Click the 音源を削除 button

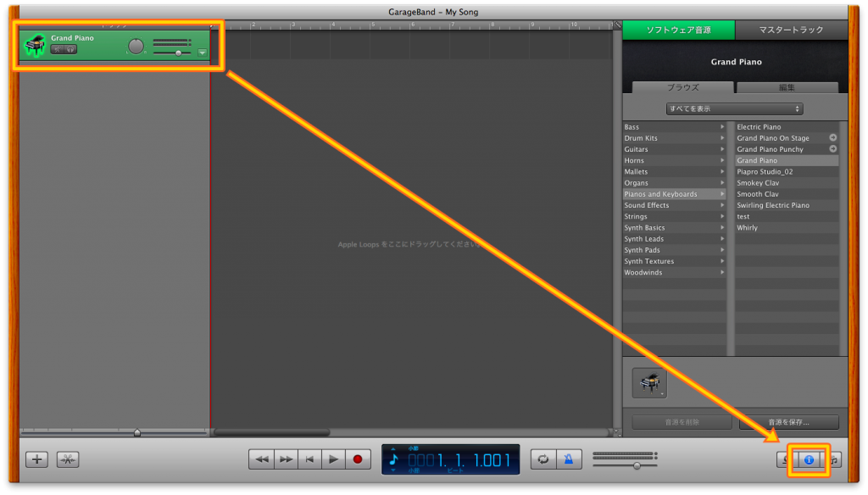pos(682,422)
